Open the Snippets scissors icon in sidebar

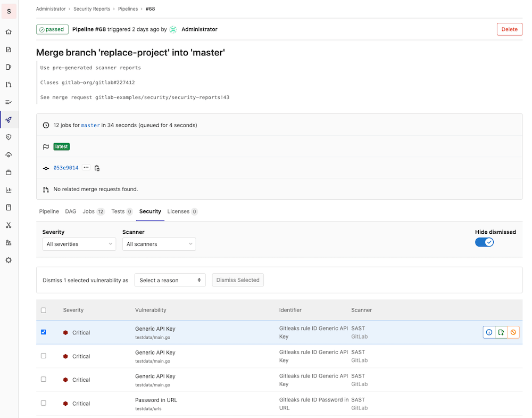(9, 225)
